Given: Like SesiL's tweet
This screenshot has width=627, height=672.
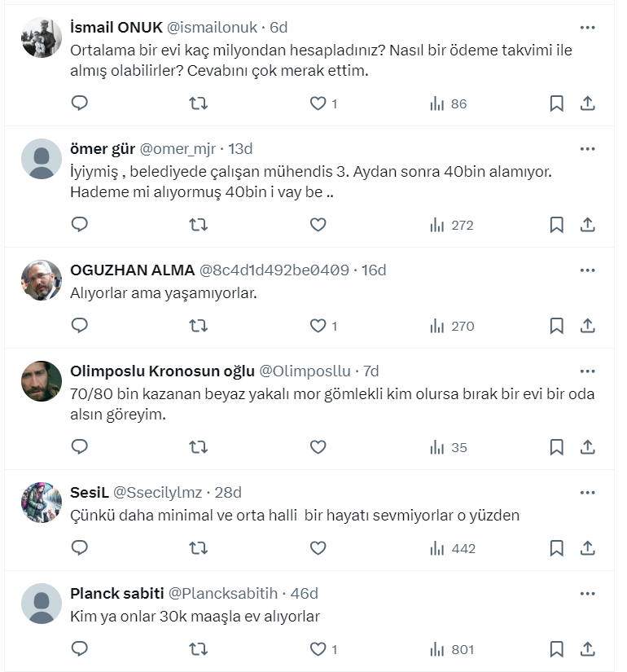Looking at the screenshot, I should pyautogui.click(x=318, y=549).
